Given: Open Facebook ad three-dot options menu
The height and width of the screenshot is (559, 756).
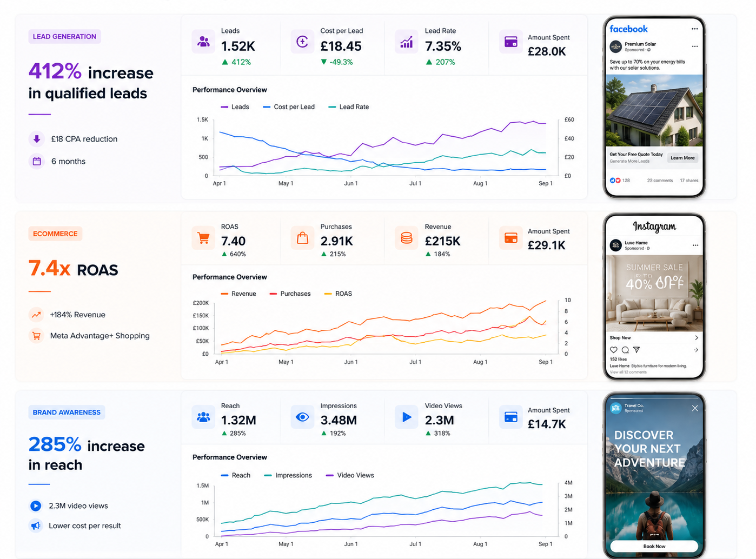Looking at the screenshot, I should point(694,46).
